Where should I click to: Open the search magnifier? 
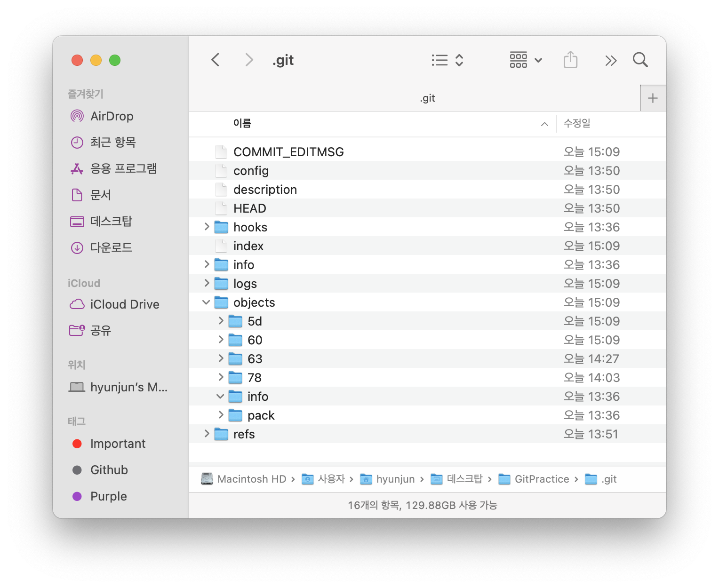[x=640, y=60]
